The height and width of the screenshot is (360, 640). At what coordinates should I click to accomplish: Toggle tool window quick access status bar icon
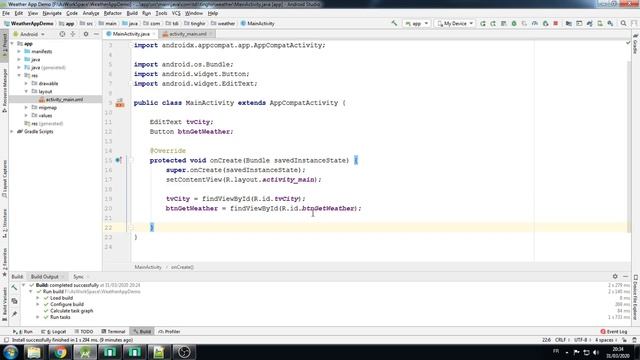coord(6,340)
